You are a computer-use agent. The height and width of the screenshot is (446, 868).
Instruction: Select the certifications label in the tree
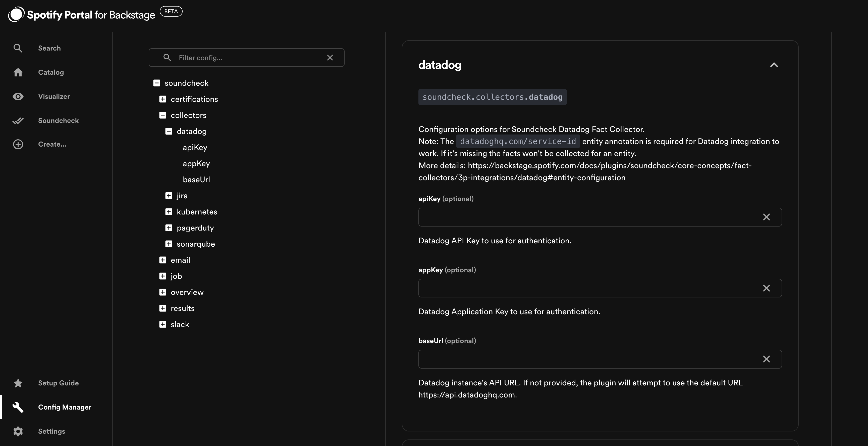(194, 99)
